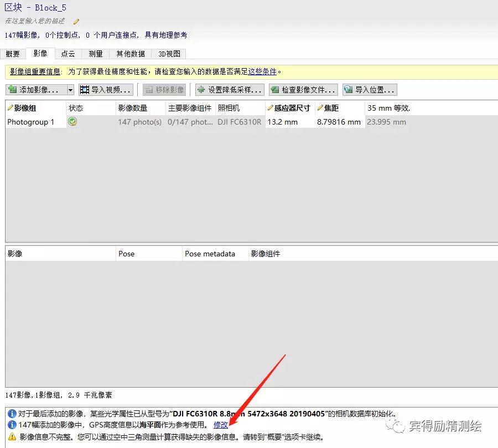Open Set Downsampling (设置降低采样) dialog

pos(229,90)
